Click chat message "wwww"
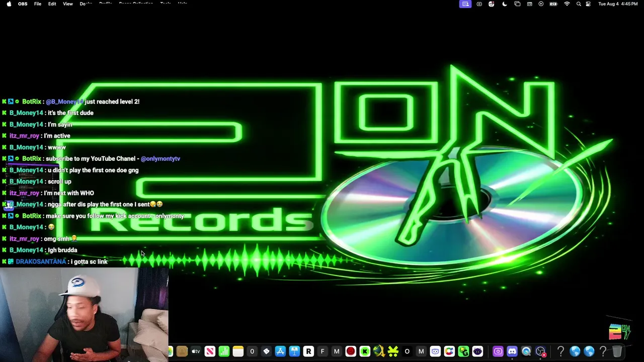Viewport: 644px width, 362px height. coord(57,147)
